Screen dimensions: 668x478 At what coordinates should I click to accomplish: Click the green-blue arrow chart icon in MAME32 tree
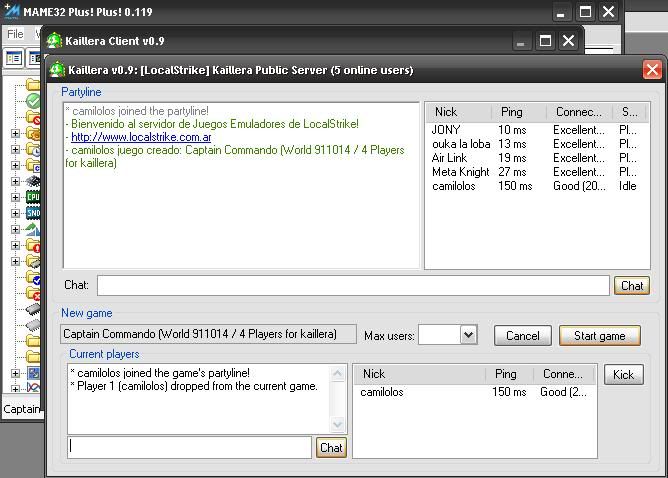[x=33, y=229]
